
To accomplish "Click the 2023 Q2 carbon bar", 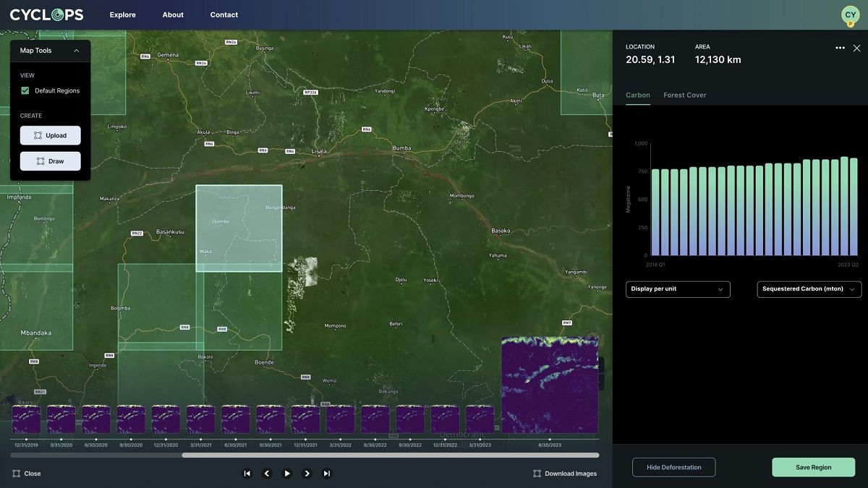I will [x=854, y=207].
